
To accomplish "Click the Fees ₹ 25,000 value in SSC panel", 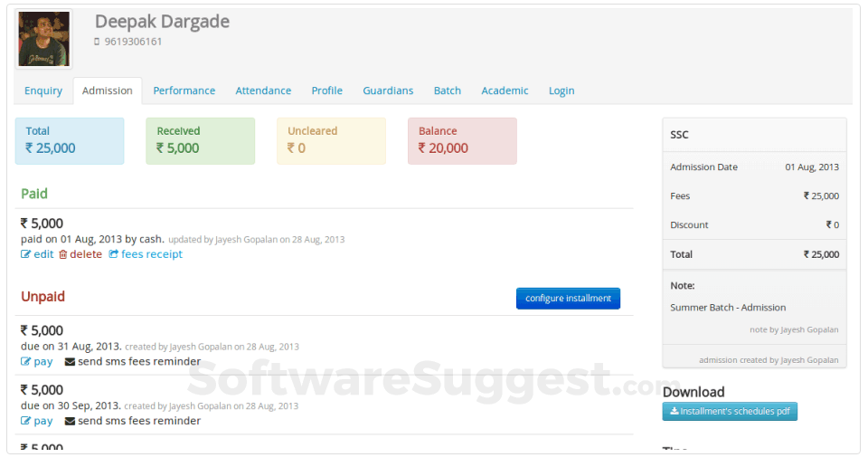I will (822, 195).
